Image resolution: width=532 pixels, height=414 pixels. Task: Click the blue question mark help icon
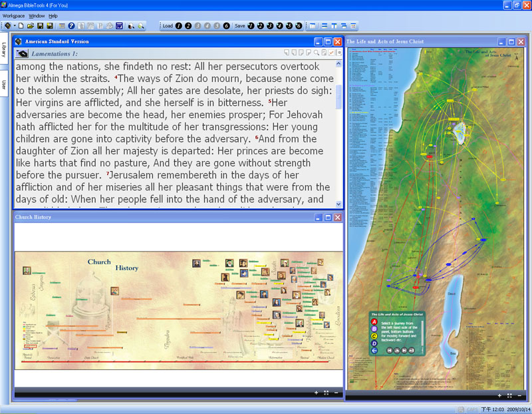click(71, 26)
